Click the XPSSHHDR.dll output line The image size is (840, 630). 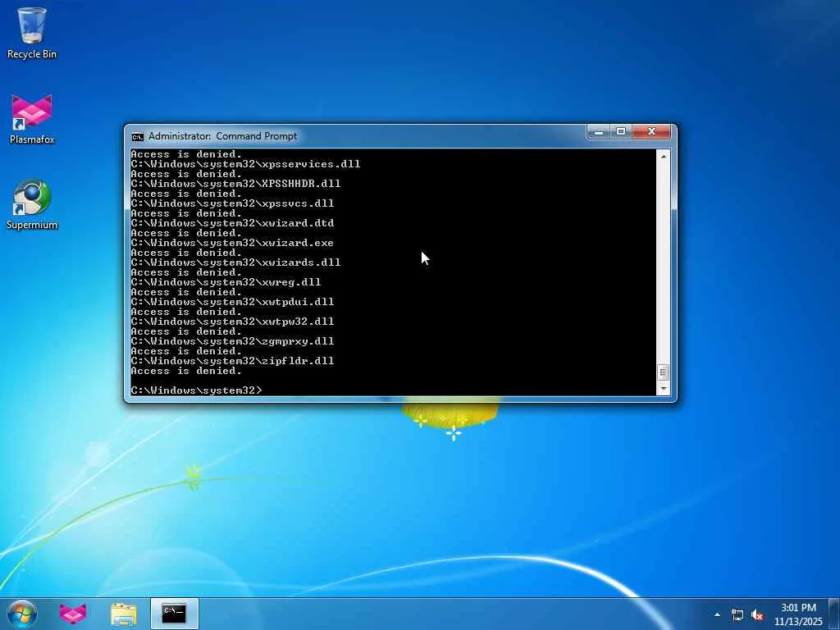(235, 184)
